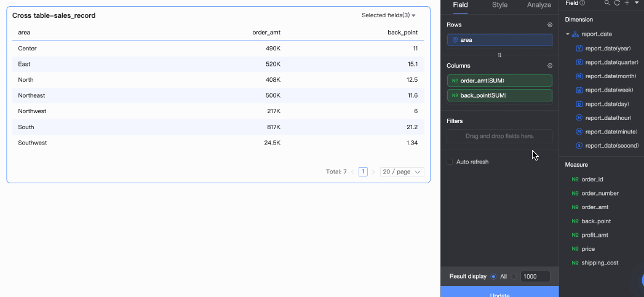Click the order_amt column header
The height and width of the screenshot is (297, 644).
[x=266, y=33]
